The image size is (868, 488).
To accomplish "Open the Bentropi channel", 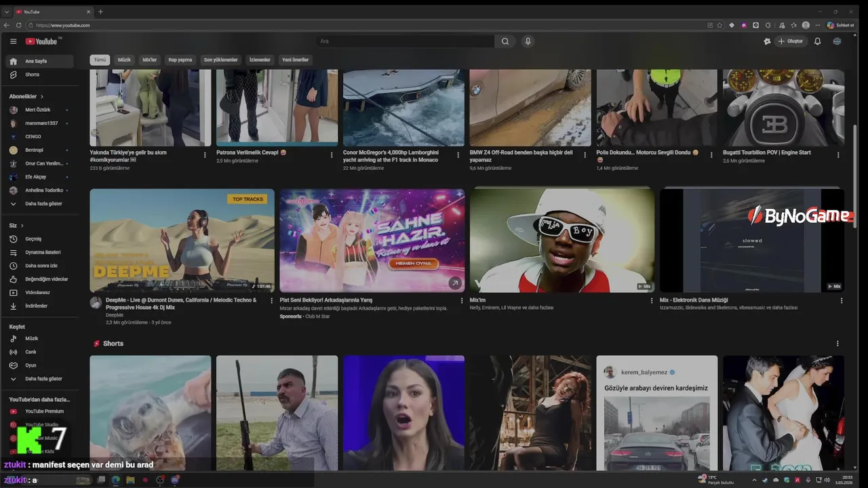I will click(x=39, y=150).
